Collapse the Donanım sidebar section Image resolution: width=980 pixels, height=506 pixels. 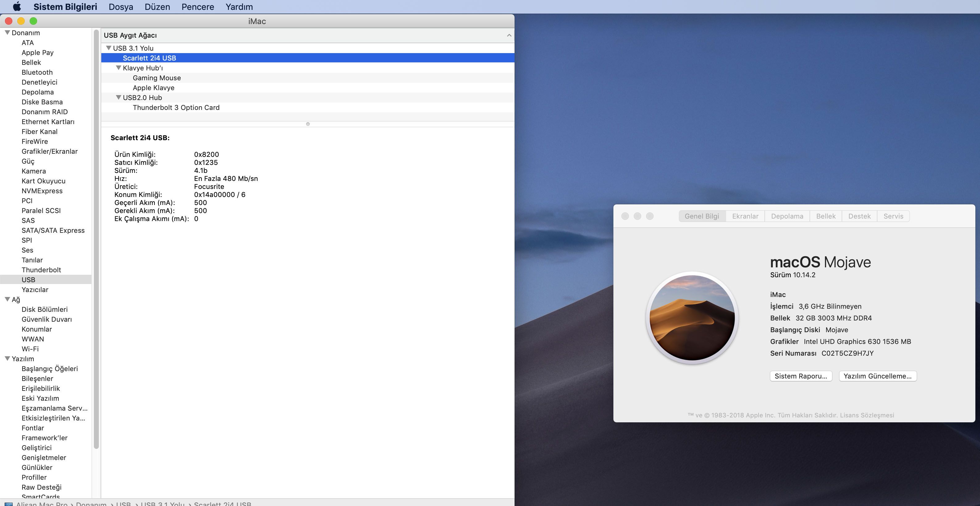click(7, 33)
